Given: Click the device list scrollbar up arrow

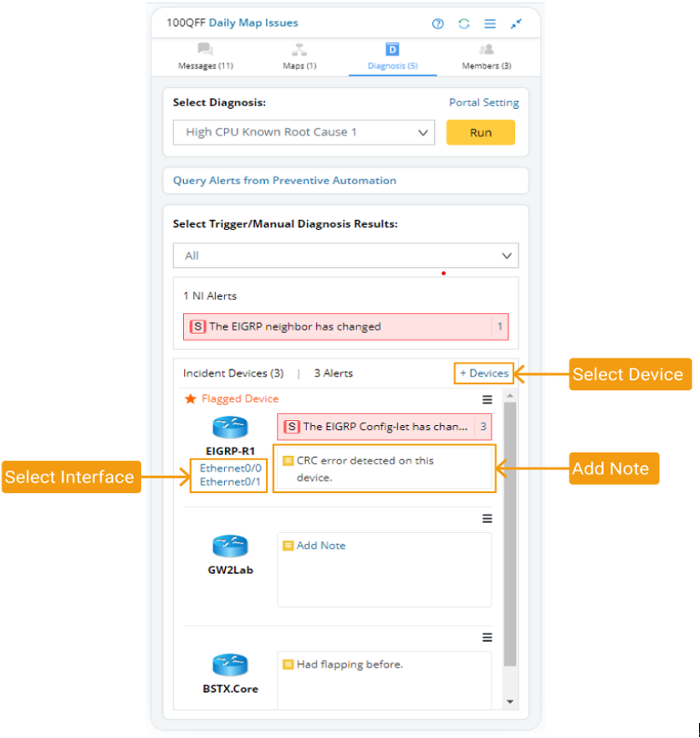Looking at the screenshot, I should pos(510,396).
